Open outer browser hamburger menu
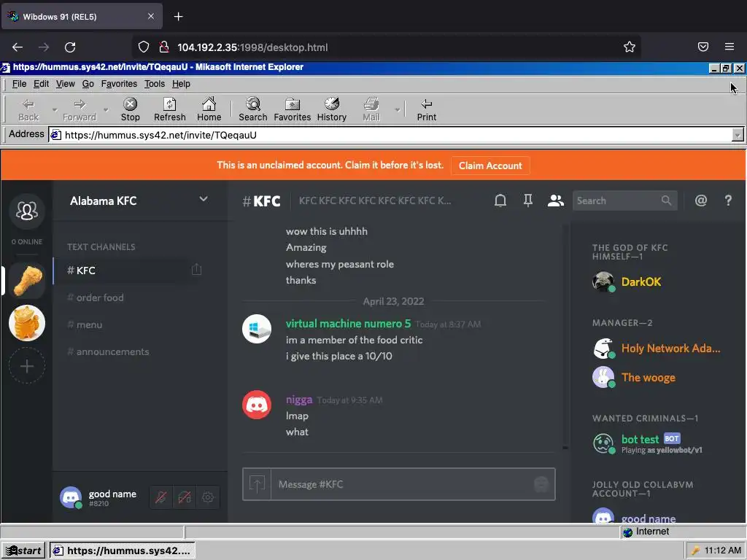This screenshot has height=560, width=747. (729, 47)
